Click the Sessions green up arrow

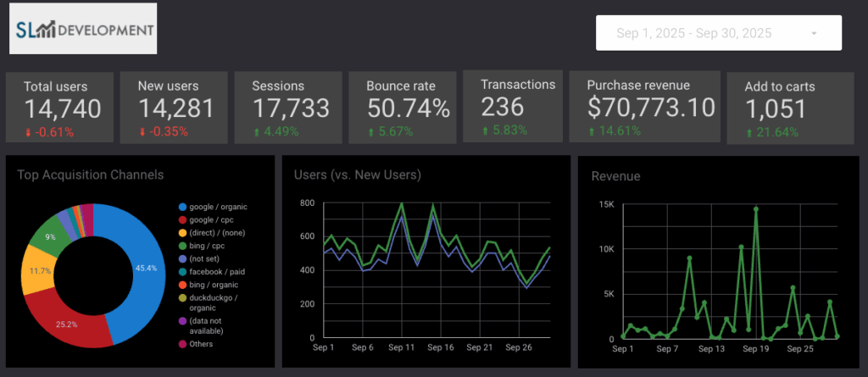257,132
